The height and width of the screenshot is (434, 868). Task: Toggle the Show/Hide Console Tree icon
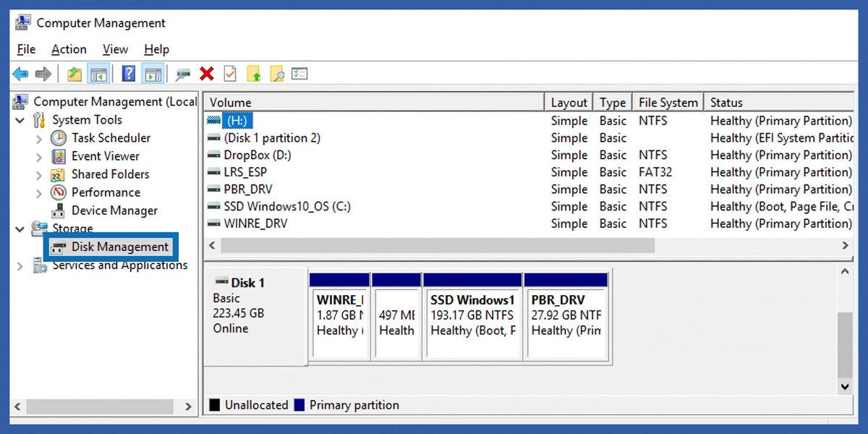pyautogui.click(x=98, y=73)
